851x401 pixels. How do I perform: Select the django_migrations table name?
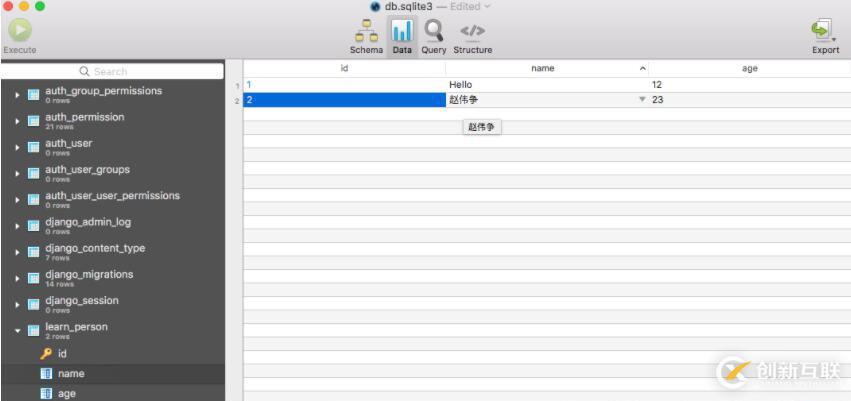(x=89, y=275)
